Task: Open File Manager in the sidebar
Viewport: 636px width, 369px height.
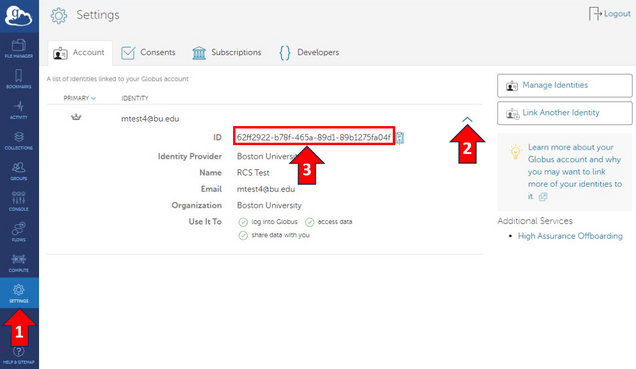Action: pyautogui.click(x=19, y=48)
